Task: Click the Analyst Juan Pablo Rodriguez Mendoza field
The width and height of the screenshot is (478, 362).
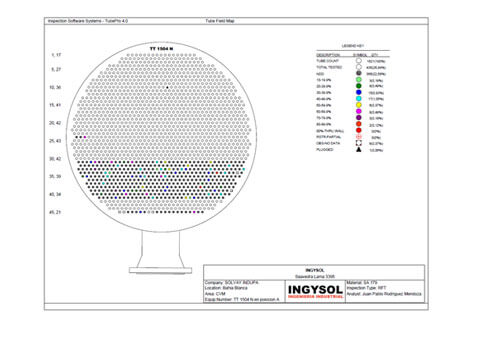Action: (x=384, y=294)
